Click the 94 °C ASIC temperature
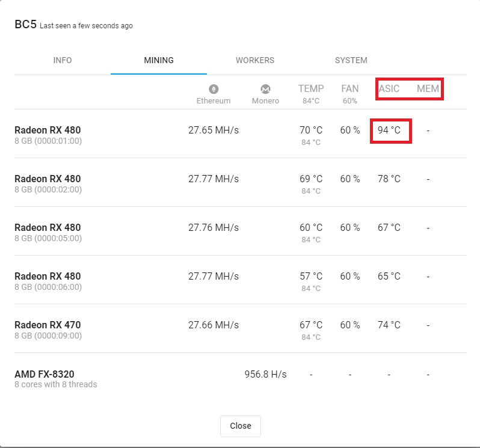This screenshot has height=448, width=480. (x=389, y=130)
